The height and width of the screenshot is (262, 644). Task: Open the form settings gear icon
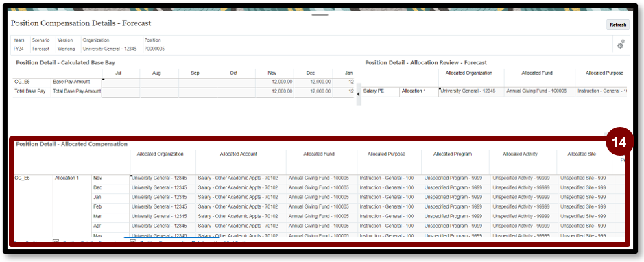(621, 45)
